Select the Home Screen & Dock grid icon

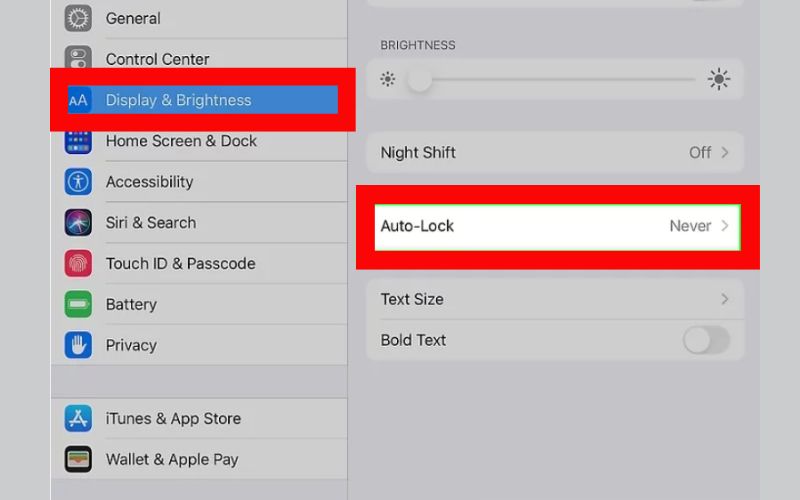coord(78,142)
